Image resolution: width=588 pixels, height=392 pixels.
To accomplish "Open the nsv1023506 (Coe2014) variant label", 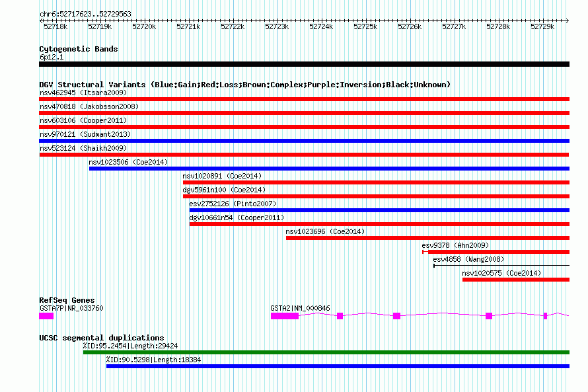I will [128, 162].
